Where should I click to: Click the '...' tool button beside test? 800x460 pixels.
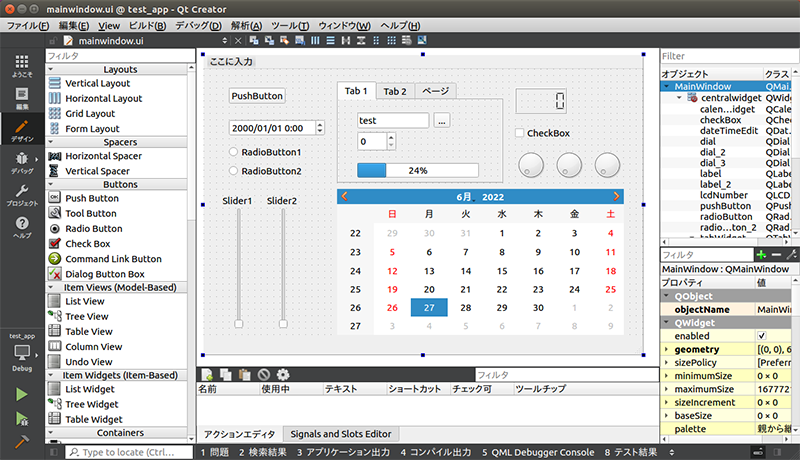click(441, 120)
